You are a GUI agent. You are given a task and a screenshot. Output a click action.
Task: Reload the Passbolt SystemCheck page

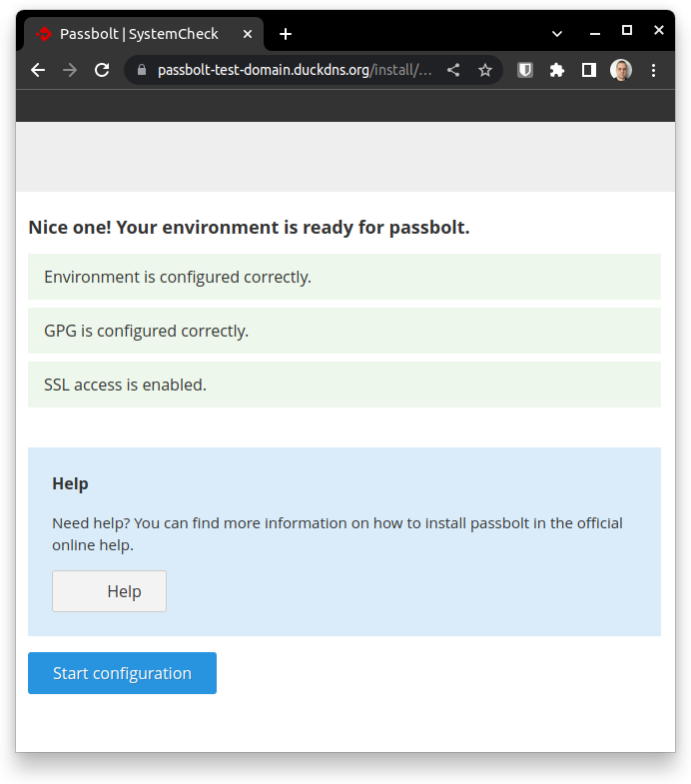click(x=102, y=70)
